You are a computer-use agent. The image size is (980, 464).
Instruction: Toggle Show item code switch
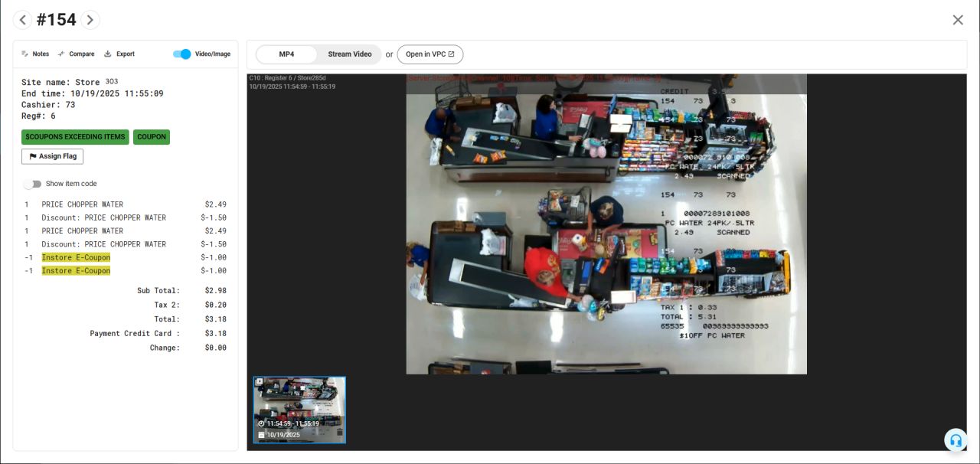[32, 184]
